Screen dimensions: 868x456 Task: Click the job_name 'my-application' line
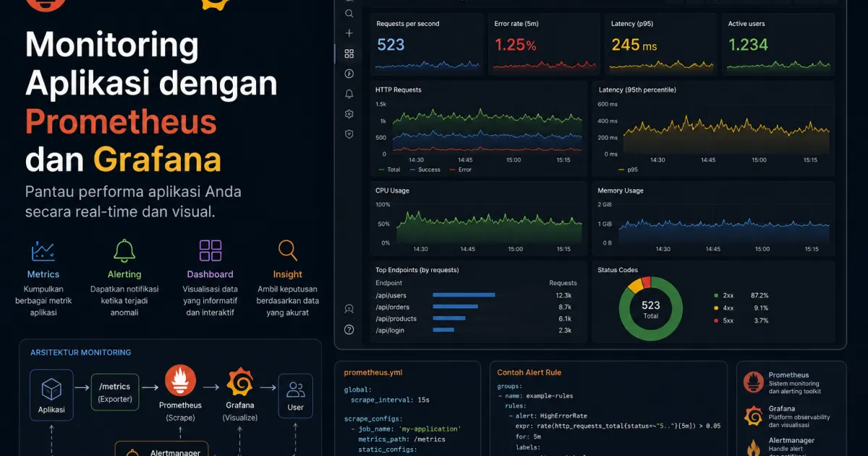[x=407, y=429]
